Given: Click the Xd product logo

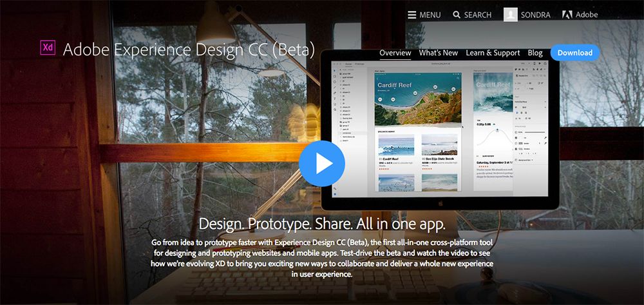Looking at the screenshot, I should coord(48,48).
